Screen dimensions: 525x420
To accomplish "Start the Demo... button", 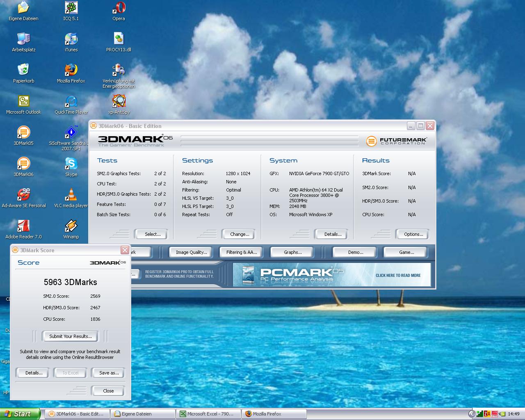I will pyautogui.click(x=355, y=252).
